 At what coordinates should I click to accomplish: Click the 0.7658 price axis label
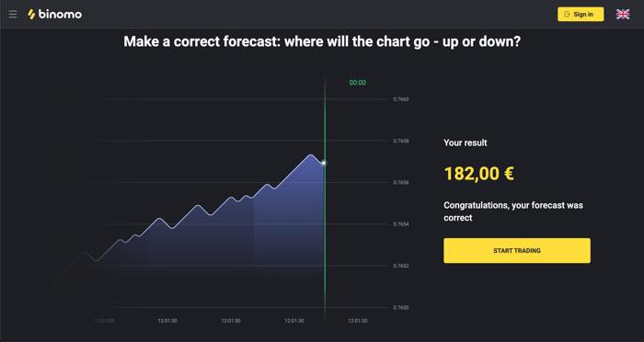tap(401, 141)
